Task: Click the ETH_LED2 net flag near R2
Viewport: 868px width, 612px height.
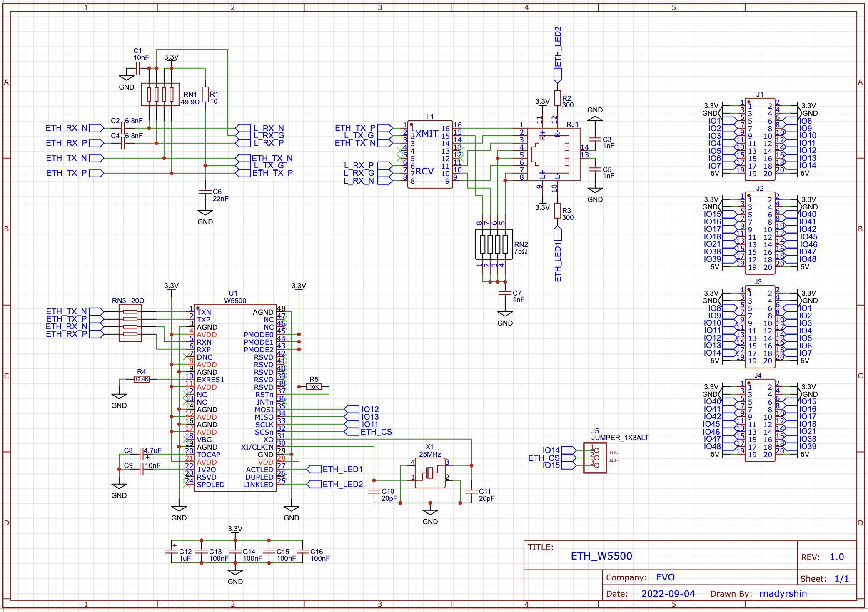Action: (557, 75)
